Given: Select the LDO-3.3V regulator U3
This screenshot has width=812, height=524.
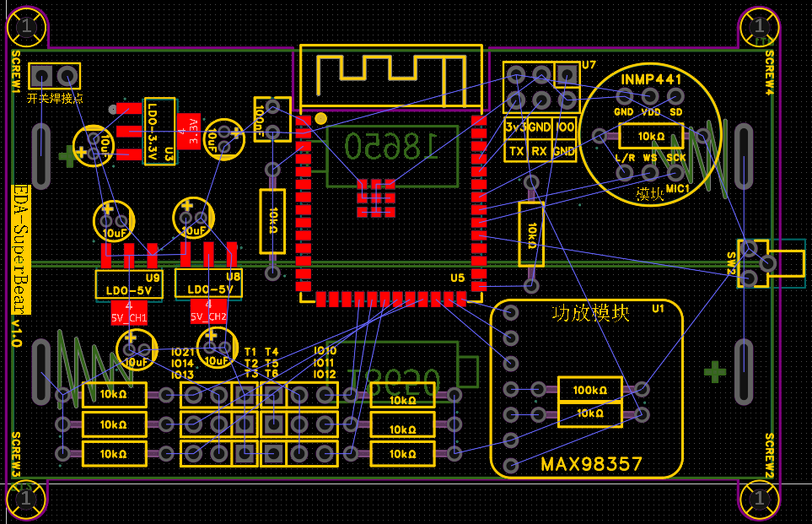Looking at the screenshot, I should tap(159, 131).
